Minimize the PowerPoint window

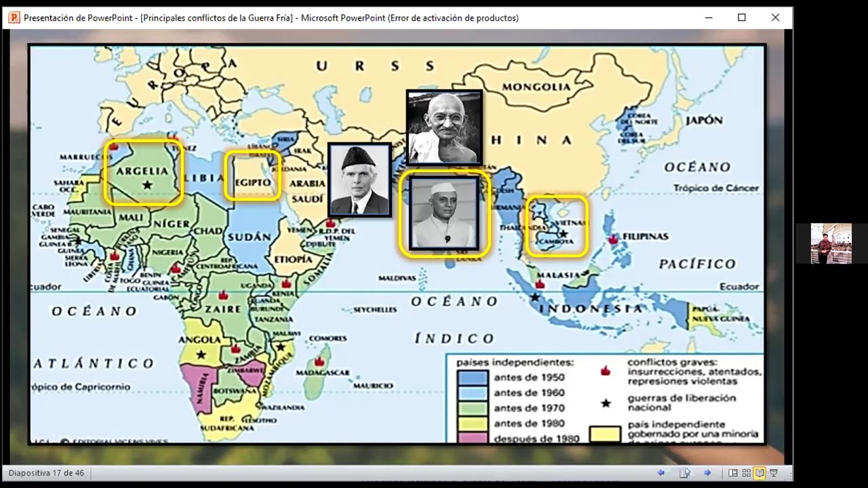pyautogui.click(x=709, y=18)
